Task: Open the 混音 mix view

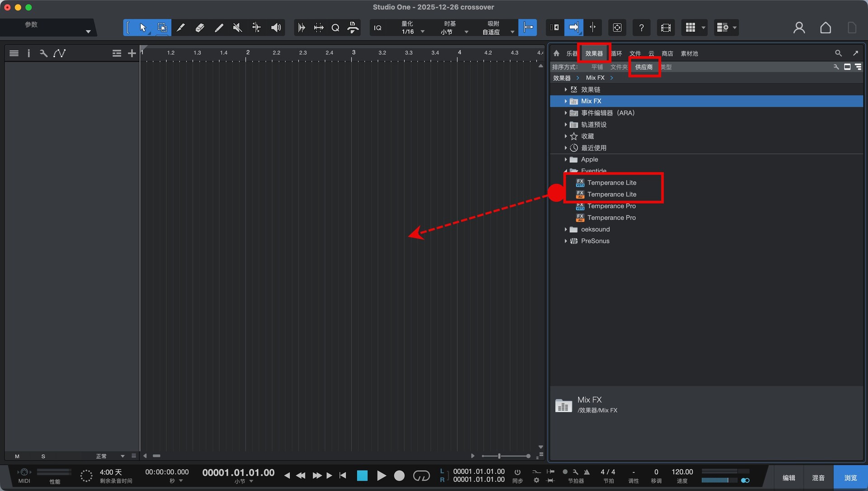Action: [818, 478]
